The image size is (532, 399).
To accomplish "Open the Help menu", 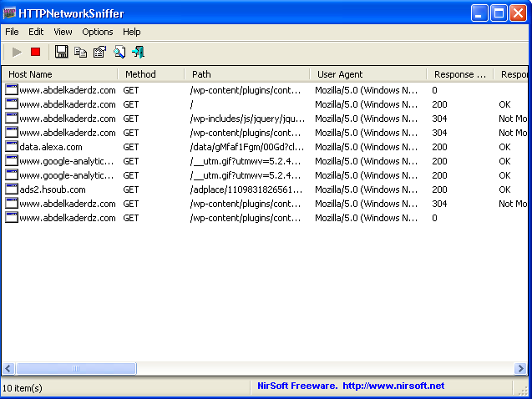I will [132, 32].
